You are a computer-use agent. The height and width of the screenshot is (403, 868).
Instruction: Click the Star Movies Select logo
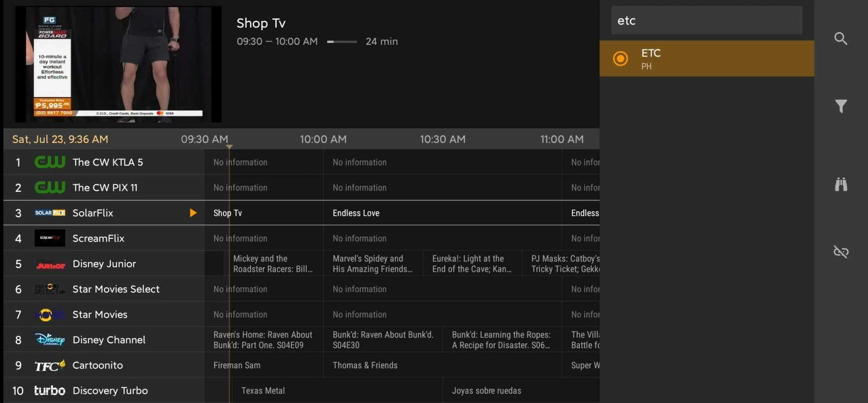[50, 289]
